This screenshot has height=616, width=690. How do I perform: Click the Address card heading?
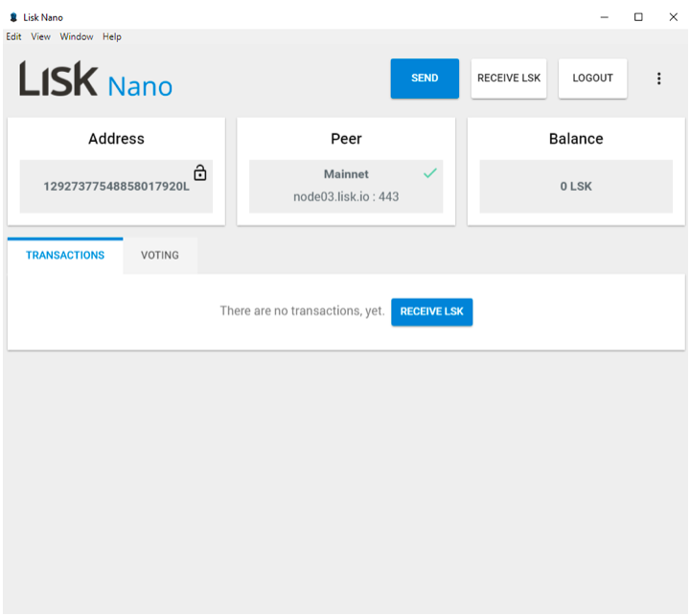tap(116, 139)
